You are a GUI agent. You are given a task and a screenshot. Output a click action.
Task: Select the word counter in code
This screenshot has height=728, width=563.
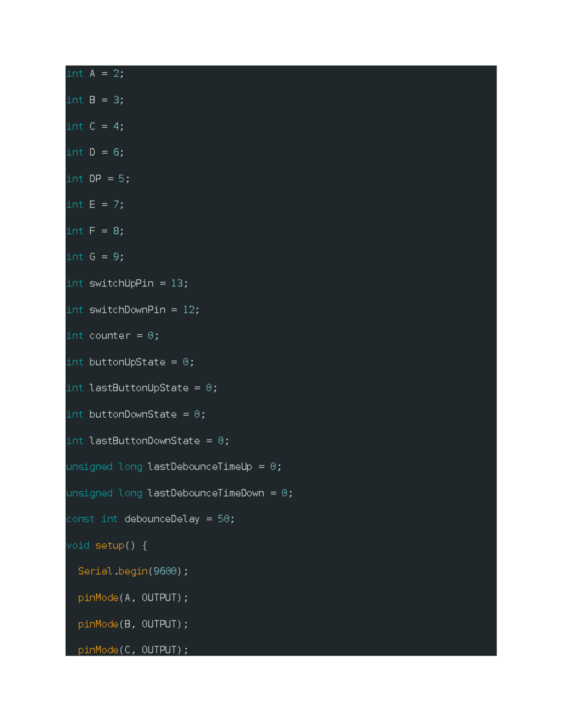pyautogui.click(x=110, y=336)
